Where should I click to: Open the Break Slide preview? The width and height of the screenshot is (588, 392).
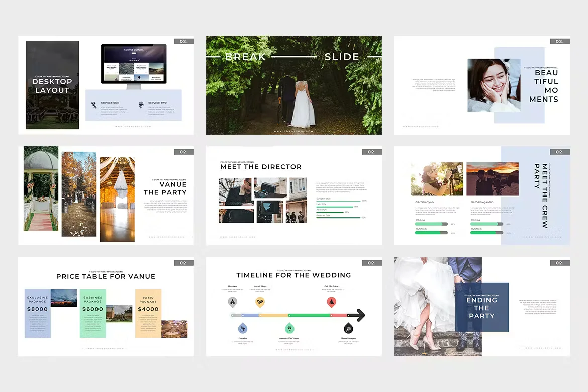[x=294, y=85]
